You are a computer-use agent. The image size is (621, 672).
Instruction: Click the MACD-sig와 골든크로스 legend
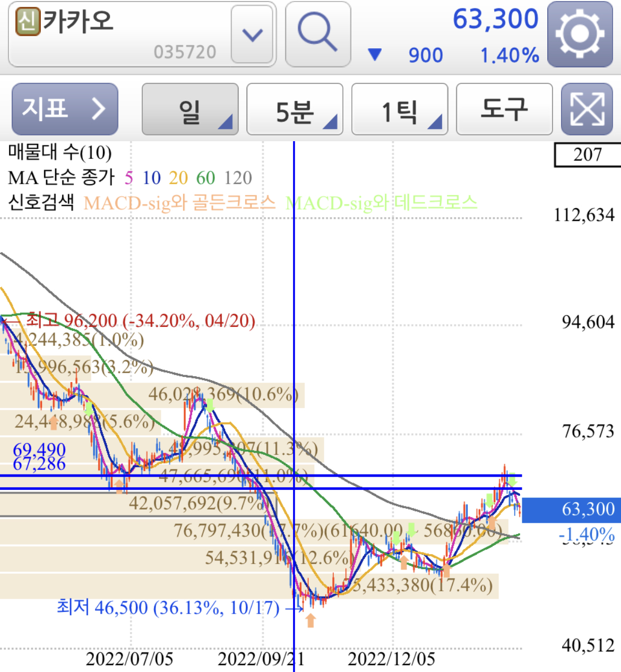pyautogui.click(x=180, y=203)
